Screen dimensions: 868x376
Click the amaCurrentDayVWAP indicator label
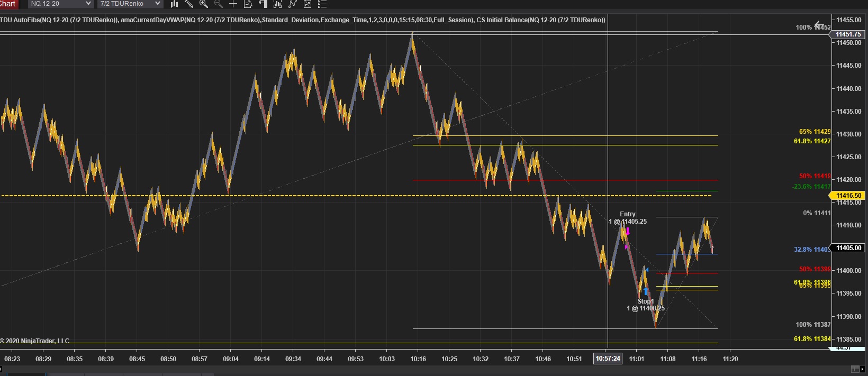coord(297,20)
